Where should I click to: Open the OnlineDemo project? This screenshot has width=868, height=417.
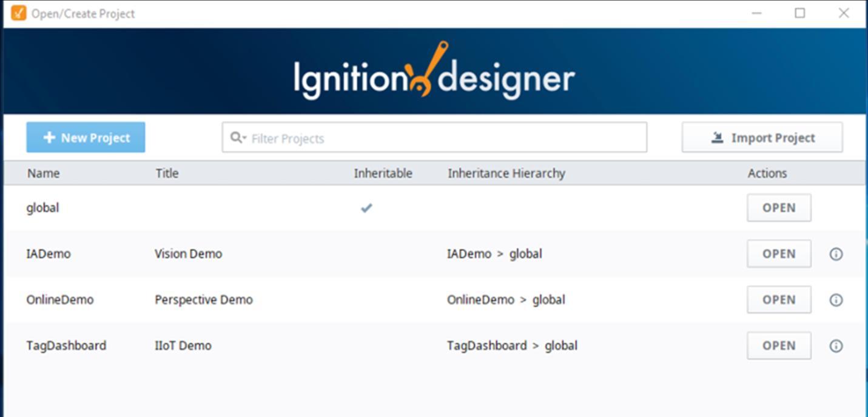(x=779, y=300)
